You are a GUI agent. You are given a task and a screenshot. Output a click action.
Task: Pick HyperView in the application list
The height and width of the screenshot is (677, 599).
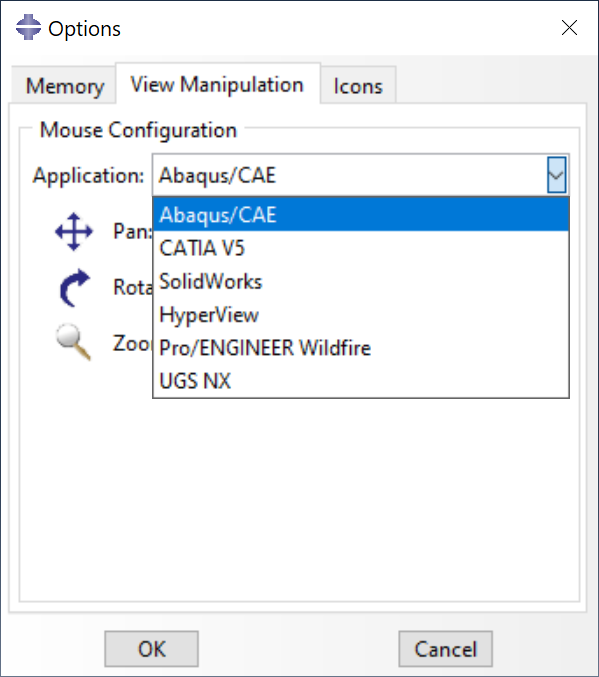[x=361, y=314]
